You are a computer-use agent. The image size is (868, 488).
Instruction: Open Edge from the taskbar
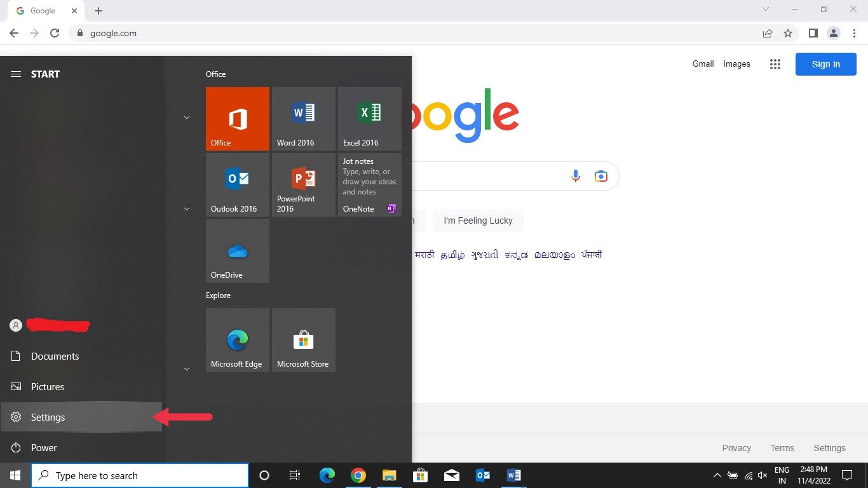pyautogui.click(x=327, y=475)
